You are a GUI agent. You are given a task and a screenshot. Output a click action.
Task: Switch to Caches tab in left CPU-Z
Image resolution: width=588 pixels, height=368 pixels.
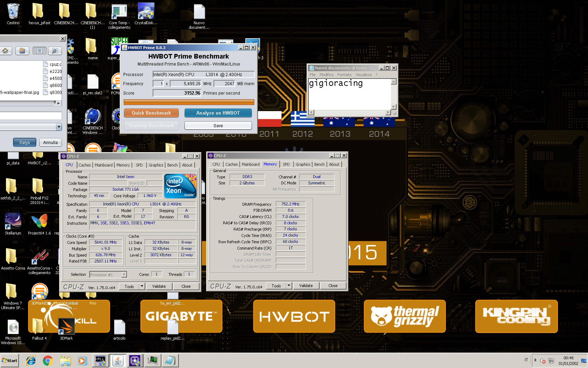tap(84, 165)
